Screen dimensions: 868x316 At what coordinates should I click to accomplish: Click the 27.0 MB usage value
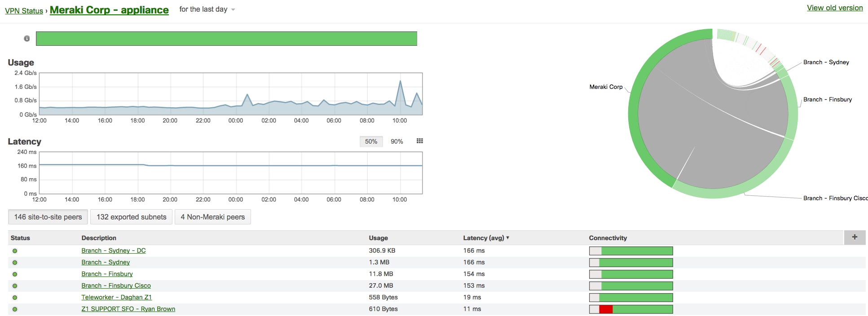(x=381, y=285)
